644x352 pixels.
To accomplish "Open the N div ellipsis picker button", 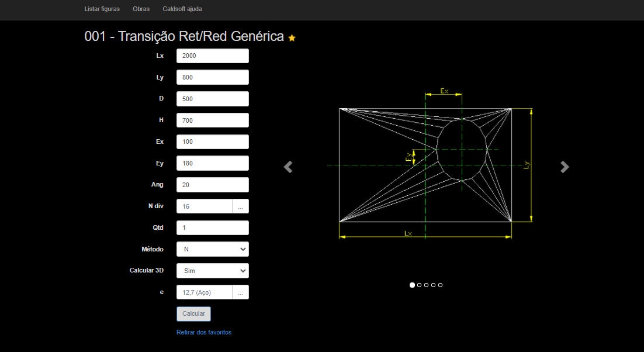I will [x=240, y=206].
